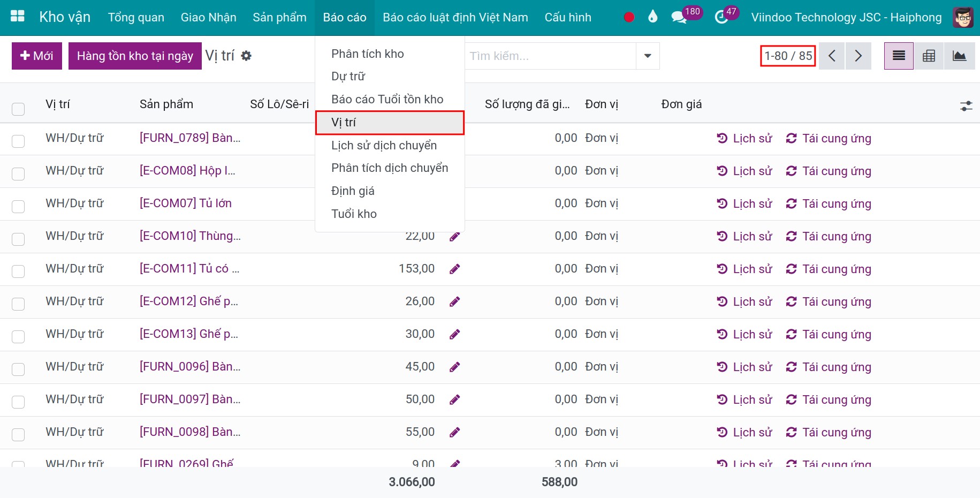Check the FURN_0097 row checkbox
This screenshot has width=980, height=498.
tap(18, 402)
